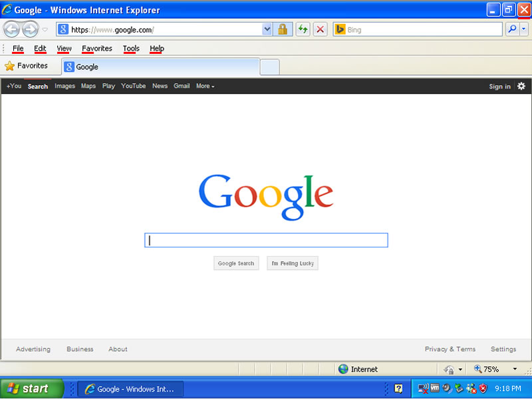The image size is (532, 399).
Task: Open the recent pages dropdown arrow
Action: tap(45, 30)
